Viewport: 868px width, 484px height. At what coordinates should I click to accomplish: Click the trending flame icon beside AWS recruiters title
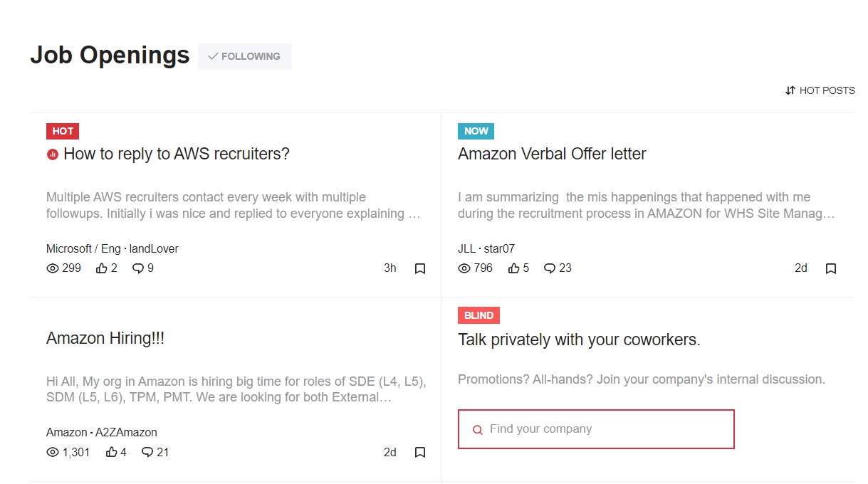52,154
